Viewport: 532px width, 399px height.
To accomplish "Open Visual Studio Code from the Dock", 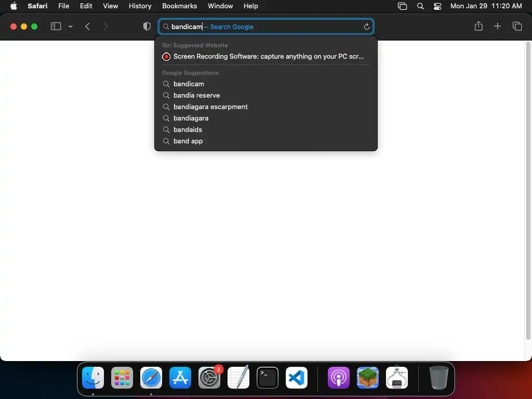I will click(297, 378).
